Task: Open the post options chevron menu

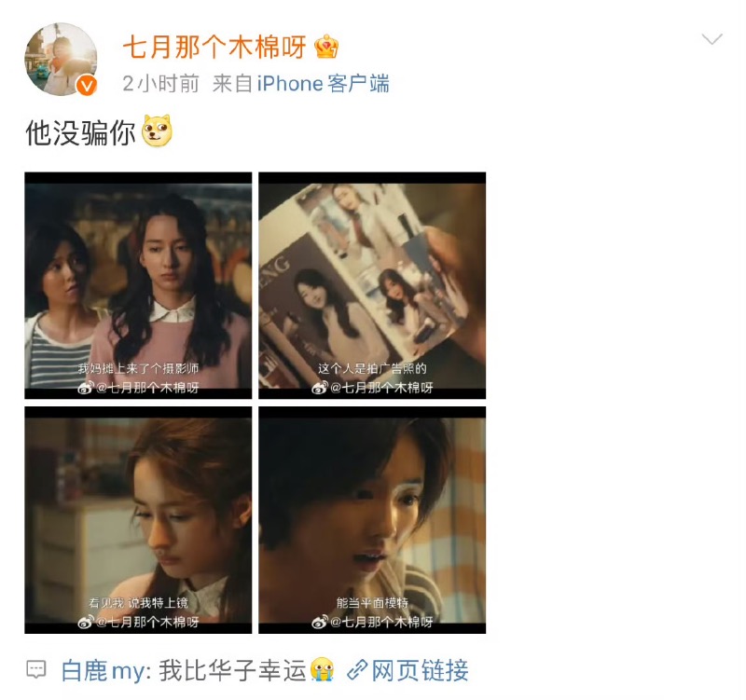Action: 711,39
